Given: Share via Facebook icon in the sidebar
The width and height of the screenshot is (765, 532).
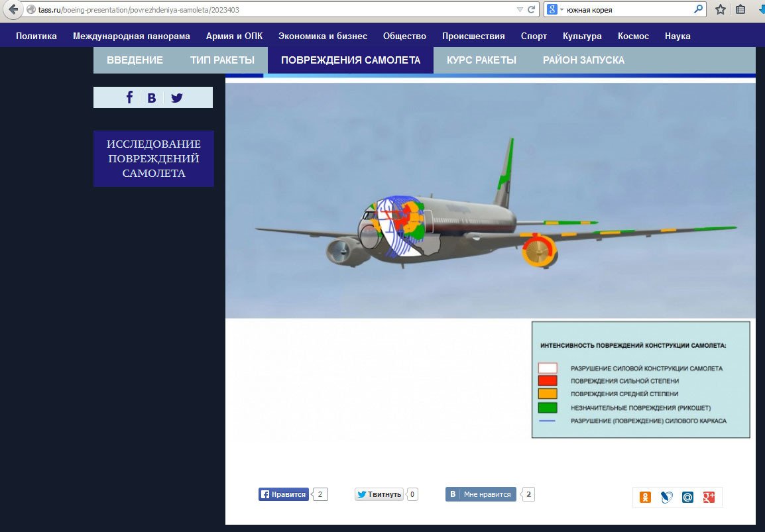Looking at the screenshot, I should 130,97.
